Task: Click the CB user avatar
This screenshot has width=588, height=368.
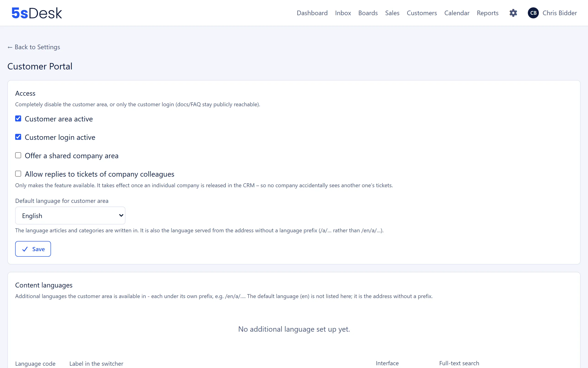Action: tap(533, 13)
